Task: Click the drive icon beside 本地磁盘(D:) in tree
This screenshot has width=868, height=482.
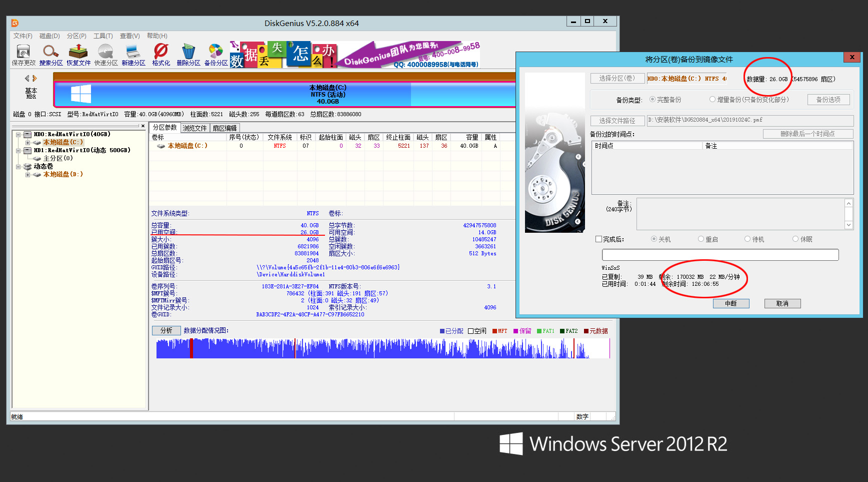Action: (x=37, y=175)
